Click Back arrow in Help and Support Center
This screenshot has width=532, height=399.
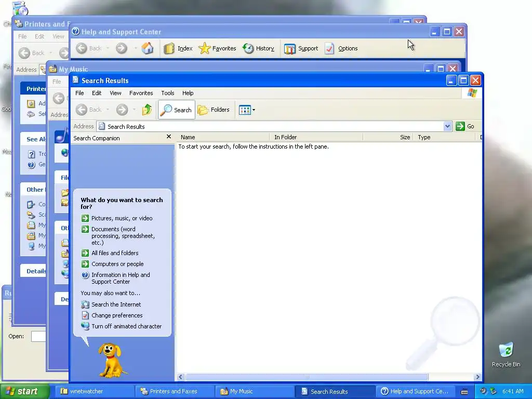point(82,48)
